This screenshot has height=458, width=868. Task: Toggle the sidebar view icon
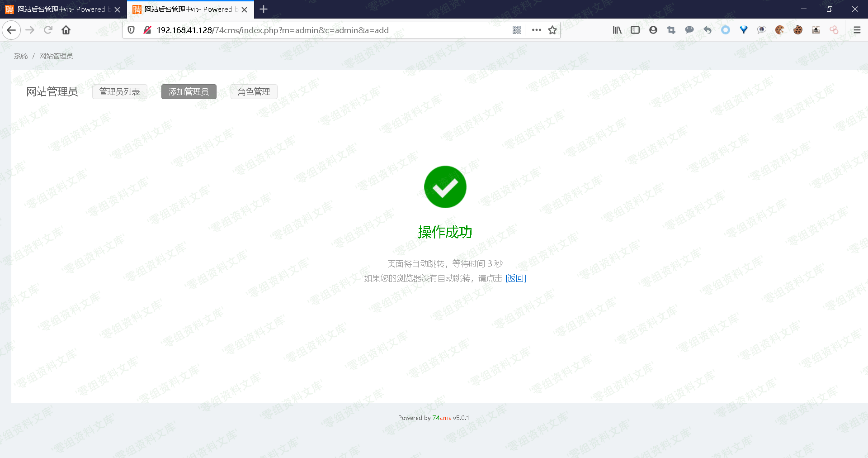[x=635, y=30]
